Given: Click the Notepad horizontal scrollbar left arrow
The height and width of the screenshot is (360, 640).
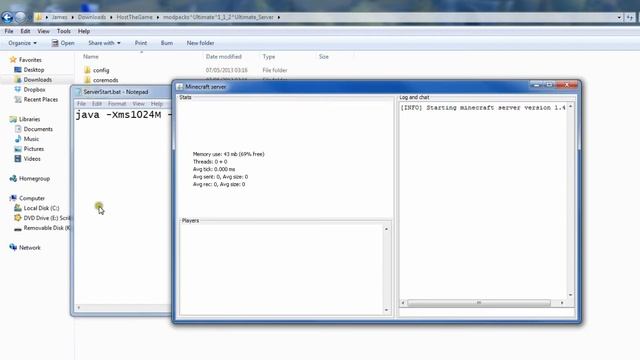Looking at the screenshot, I should tap(79, 308).
